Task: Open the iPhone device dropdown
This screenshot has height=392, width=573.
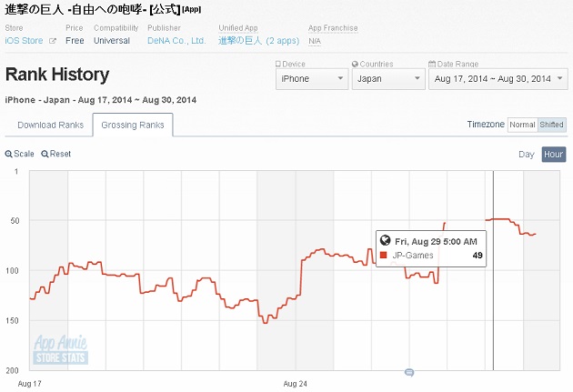Action: coord(312,78)
